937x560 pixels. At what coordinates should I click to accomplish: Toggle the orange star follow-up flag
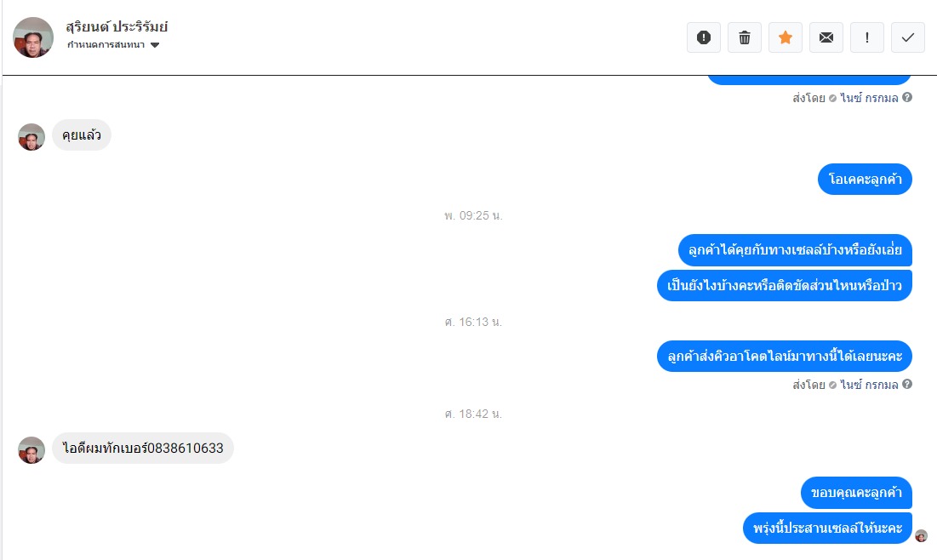click(x=786, y=37)
